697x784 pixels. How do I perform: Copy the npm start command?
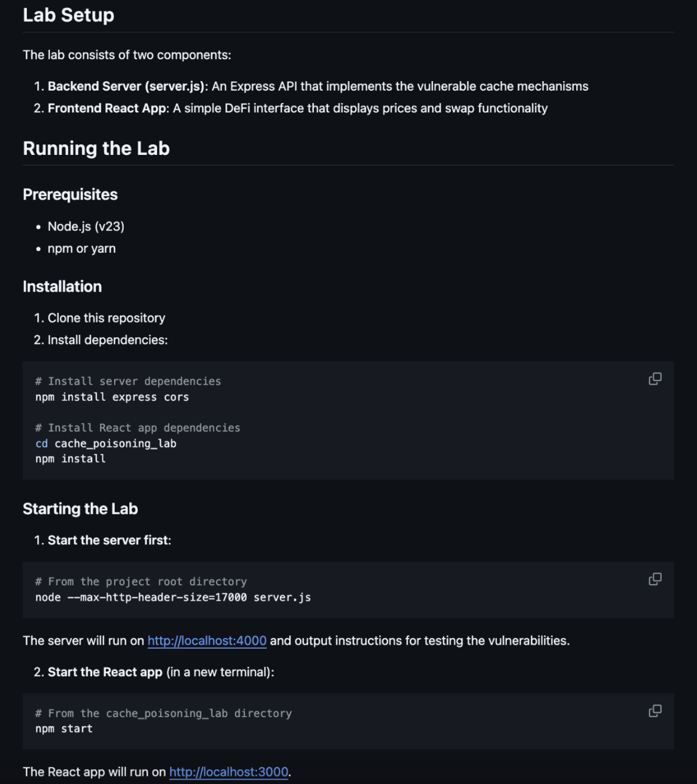(655, 711)
